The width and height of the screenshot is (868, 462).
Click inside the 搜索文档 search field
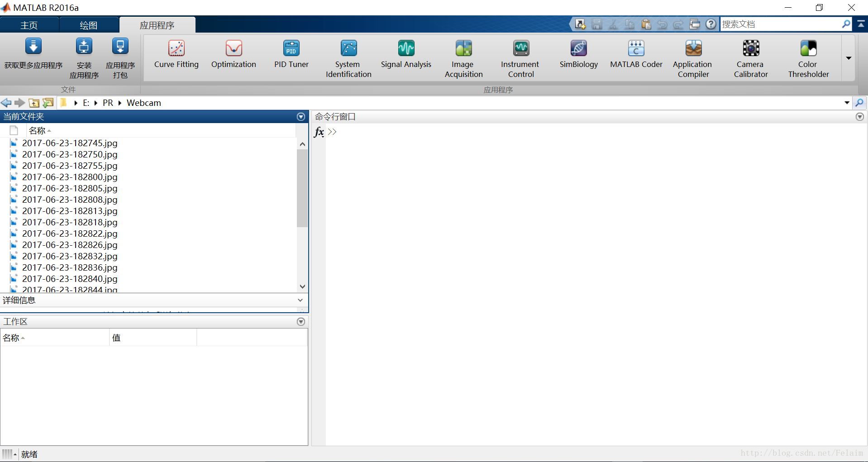(781, 24)
